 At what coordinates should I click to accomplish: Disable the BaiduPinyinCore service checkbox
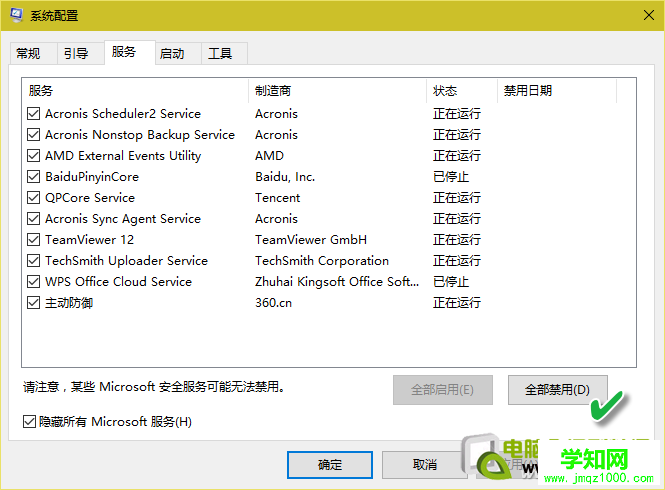coord(34,177)
